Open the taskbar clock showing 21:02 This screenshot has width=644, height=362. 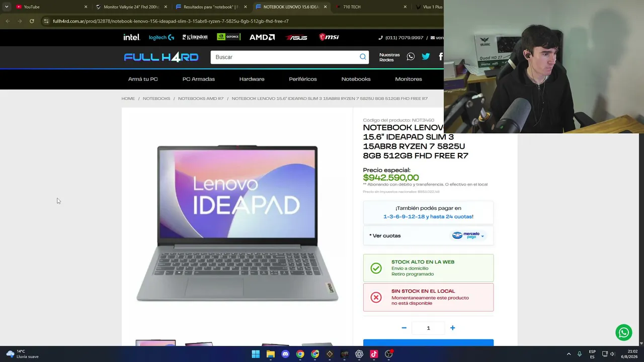click(630, 354)
